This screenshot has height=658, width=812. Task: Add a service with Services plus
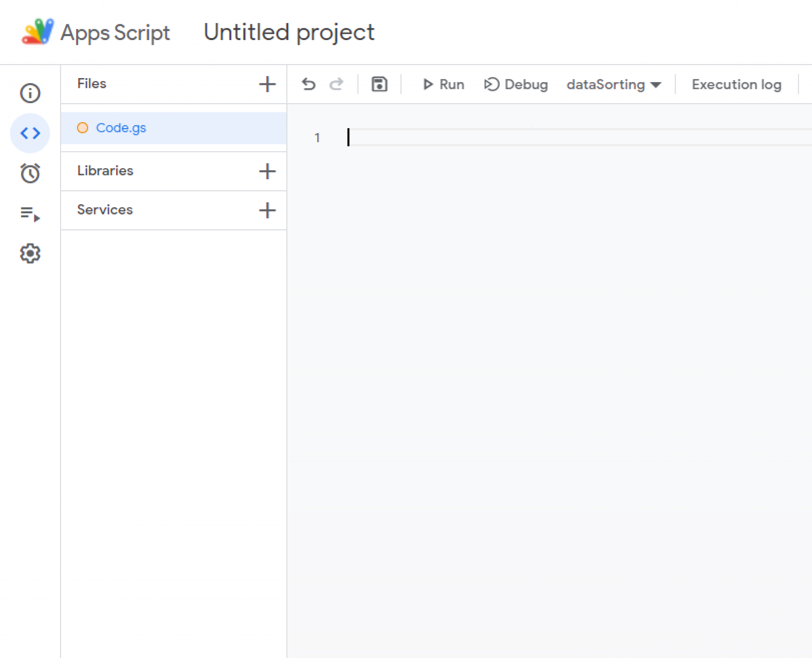point(267,210)
